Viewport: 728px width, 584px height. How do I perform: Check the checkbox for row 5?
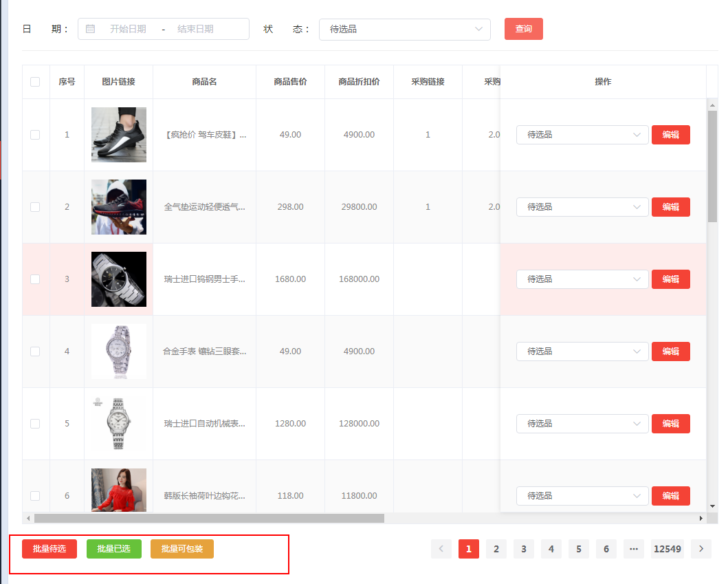[35, 424]
